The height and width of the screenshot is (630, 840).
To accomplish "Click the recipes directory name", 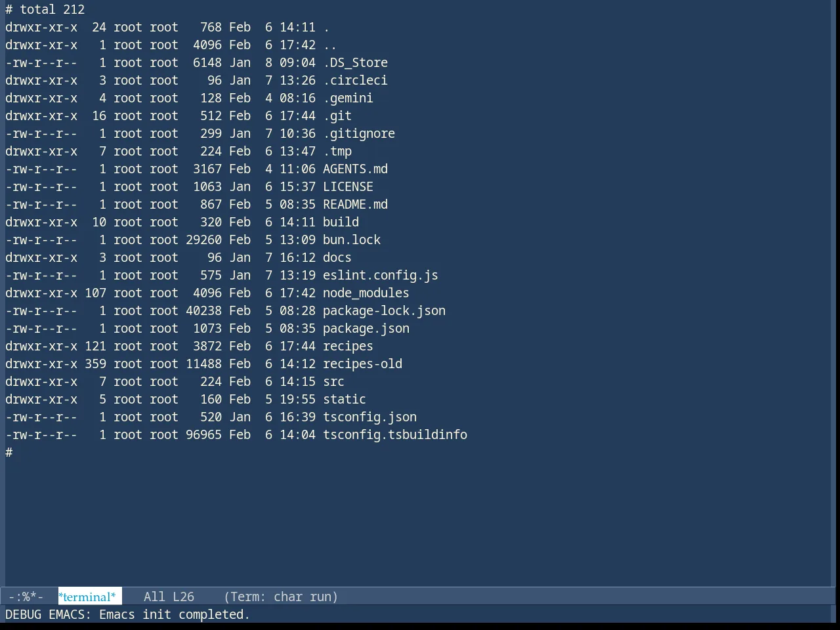I will click(348, 346).
